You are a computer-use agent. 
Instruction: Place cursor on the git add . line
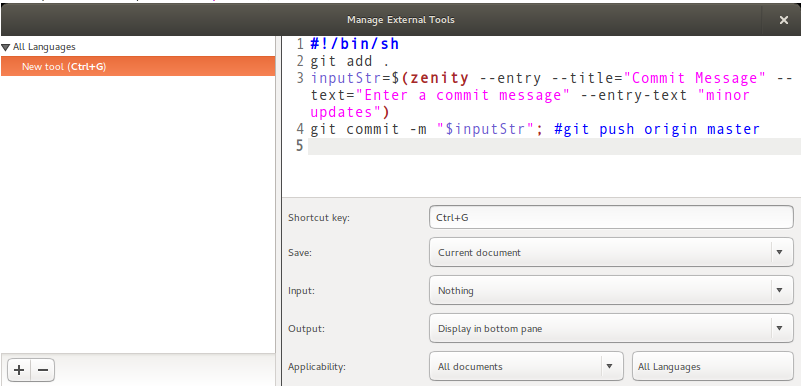(350, 61)
